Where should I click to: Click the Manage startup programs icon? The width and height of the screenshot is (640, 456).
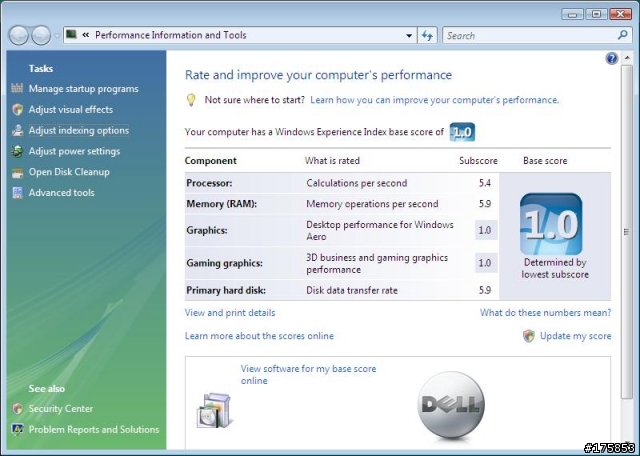click(17, 88)
